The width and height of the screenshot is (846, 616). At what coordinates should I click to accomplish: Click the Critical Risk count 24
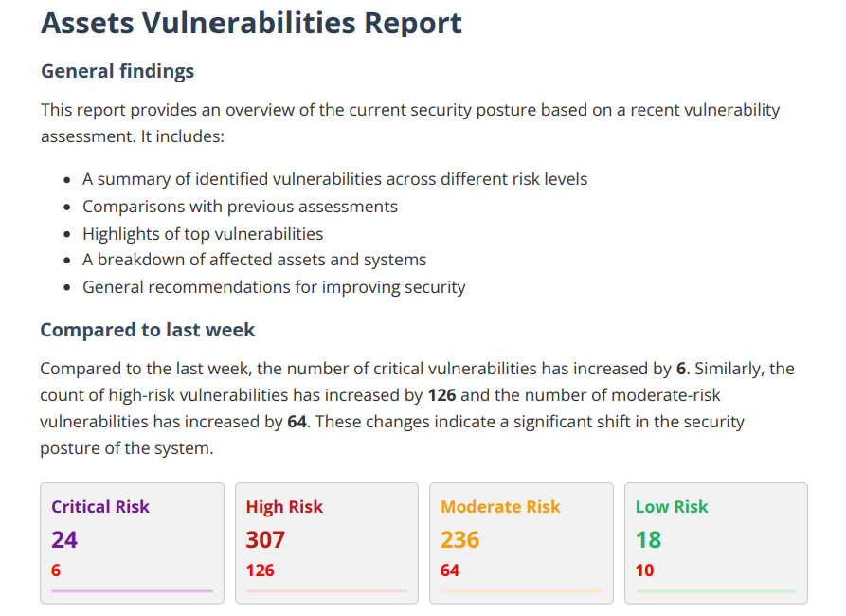(x=64, y=540)
